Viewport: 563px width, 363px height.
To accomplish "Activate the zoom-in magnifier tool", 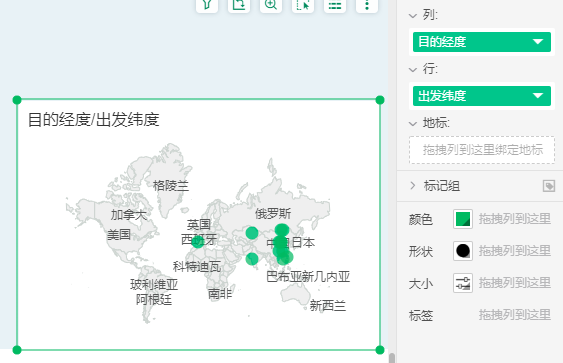I will click(x=271, y=5).
